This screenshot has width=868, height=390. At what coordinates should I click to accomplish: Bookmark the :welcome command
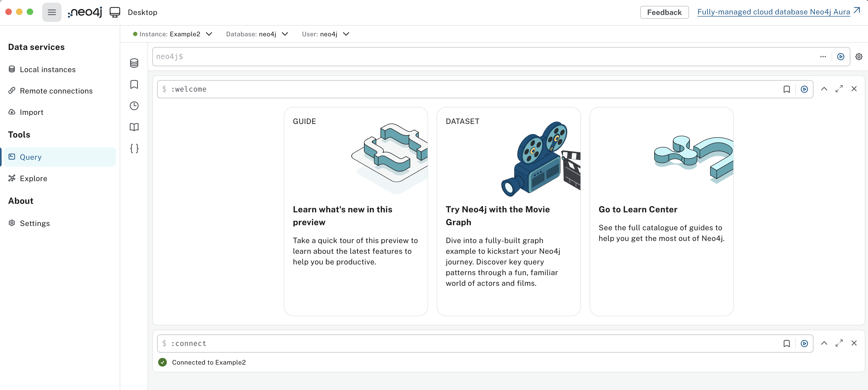(x=786, y=89)
